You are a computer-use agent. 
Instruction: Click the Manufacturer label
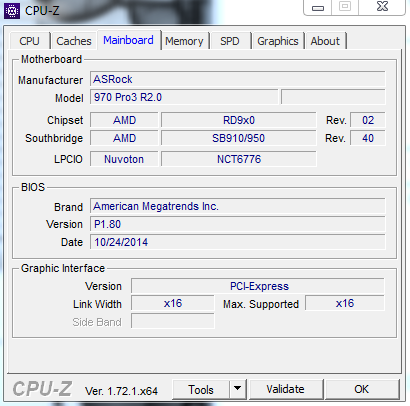(50, 80)
